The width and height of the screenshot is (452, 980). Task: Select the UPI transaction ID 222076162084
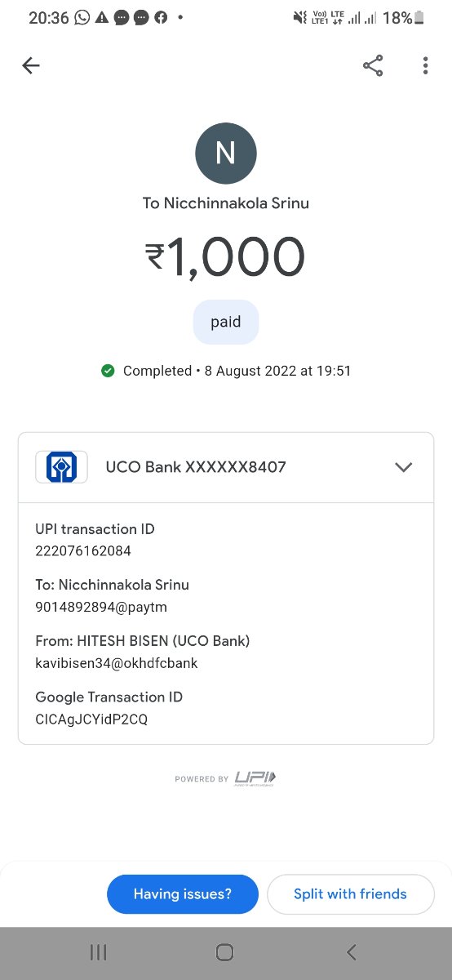coord(83,551)
